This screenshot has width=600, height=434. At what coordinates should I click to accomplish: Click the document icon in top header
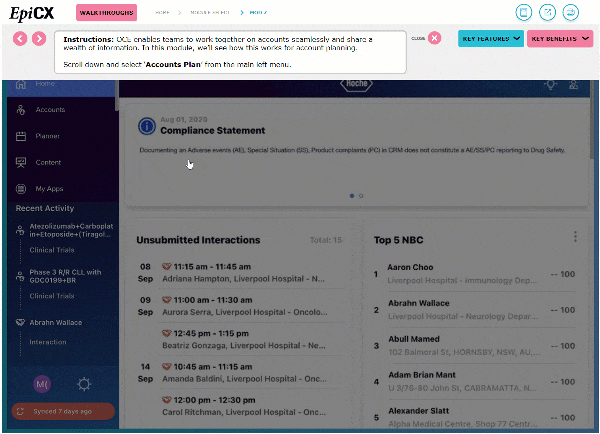point(524,12)
